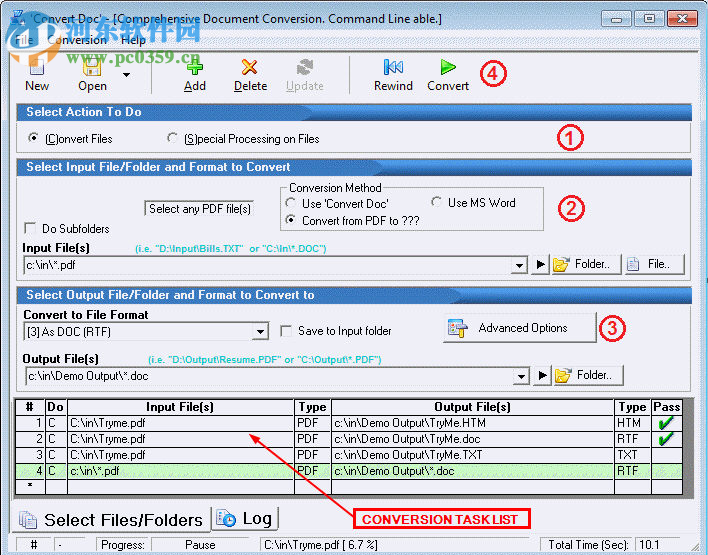Image resolution: width=708 pixels, height=555 pixels.
Task: Browse for output Folder
Action: point(589,375)
